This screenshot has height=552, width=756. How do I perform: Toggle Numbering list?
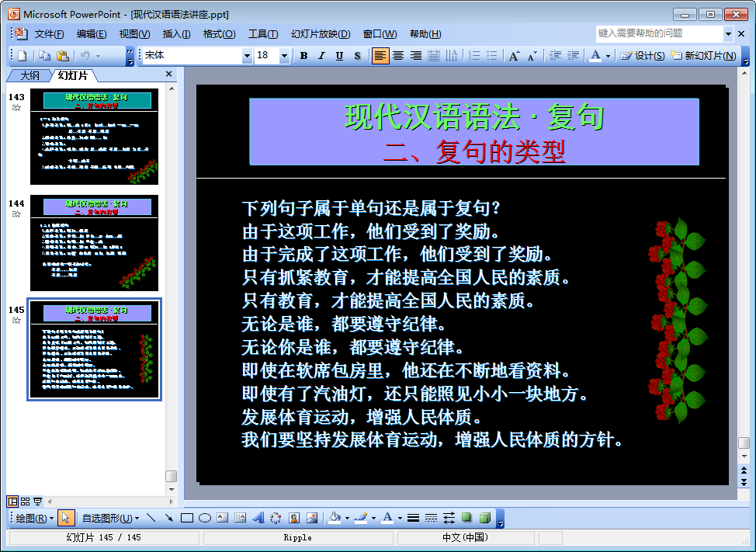474,56
